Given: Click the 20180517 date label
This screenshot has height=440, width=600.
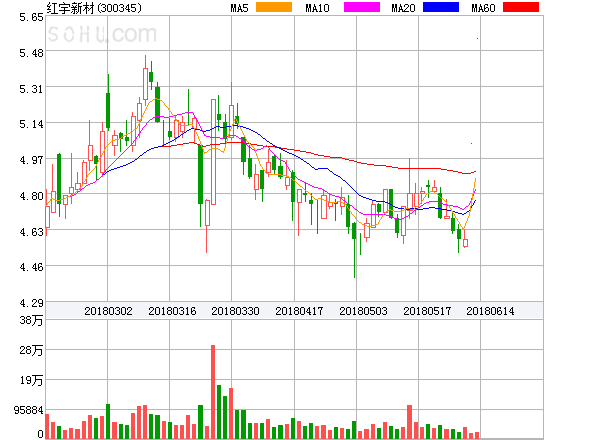Looking at the screenshot, I should pyautogui.click(x=427, y=311).
